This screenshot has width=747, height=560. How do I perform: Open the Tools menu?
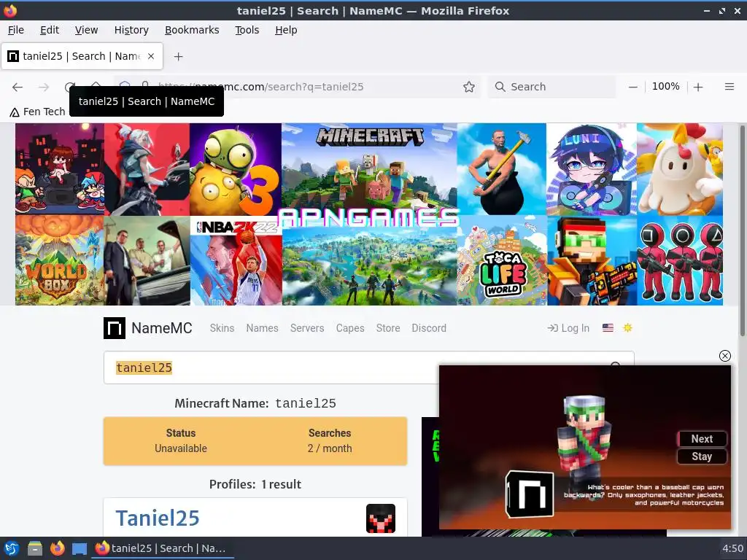tap(247, 30)
